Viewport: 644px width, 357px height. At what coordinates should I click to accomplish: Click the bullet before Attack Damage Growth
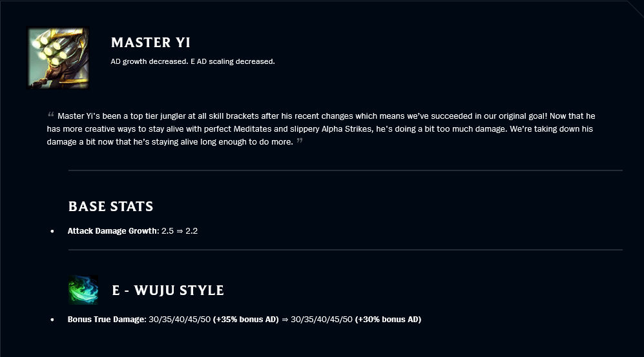point(52,231)
